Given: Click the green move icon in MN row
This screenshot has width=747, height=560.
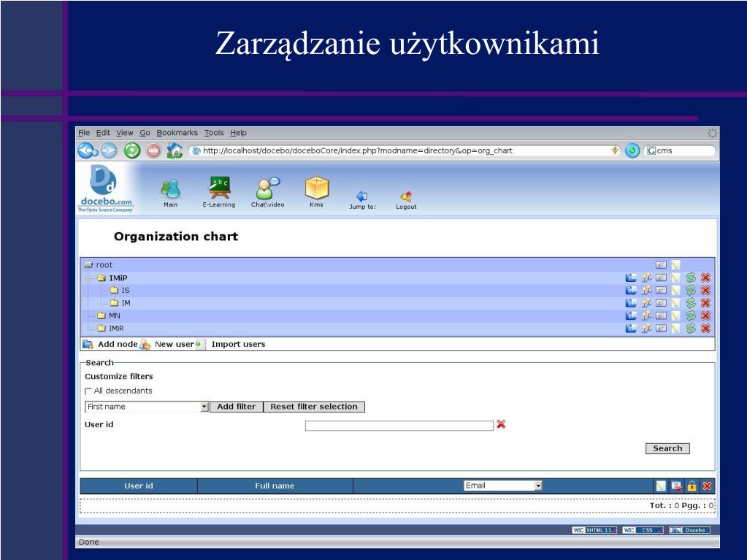Looking at the screenshot, I should (x=691, y=315).
